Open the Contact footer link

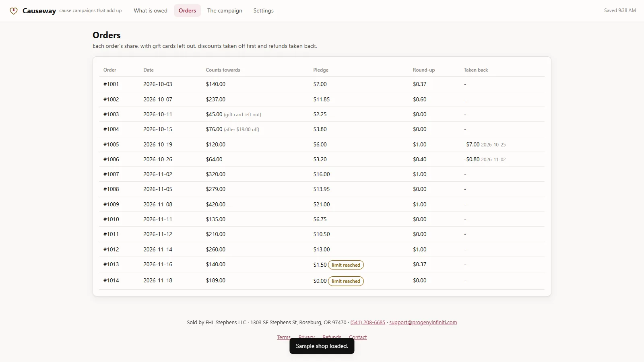click(x=358, y=337)
